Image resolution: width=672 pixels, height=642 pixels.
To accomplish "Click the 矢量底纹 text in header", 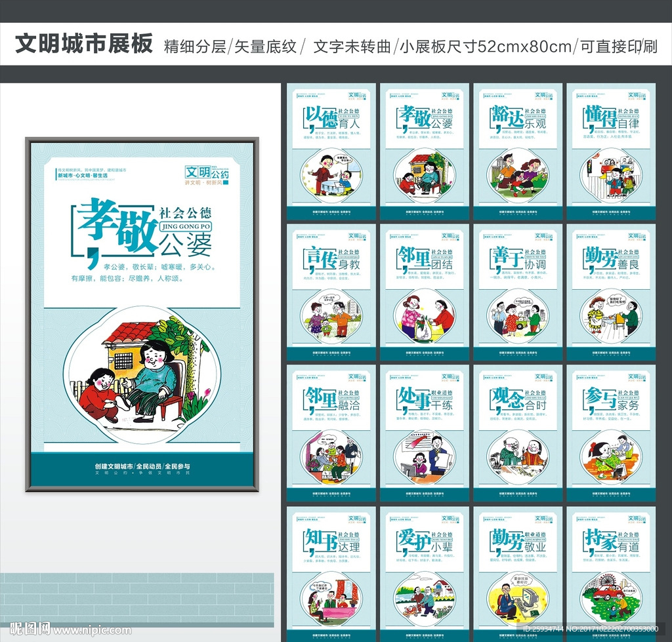I will [265, 47].
